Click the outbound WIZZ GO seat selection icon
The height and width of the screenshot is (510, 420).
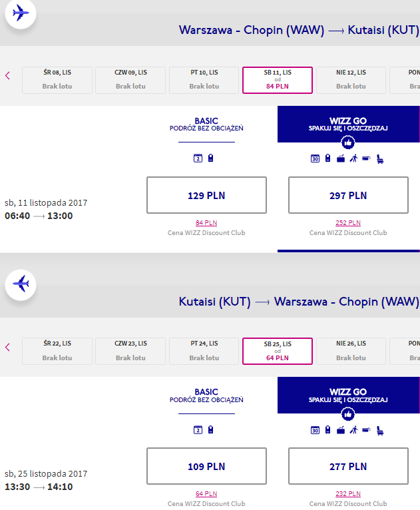pos(380,159)
